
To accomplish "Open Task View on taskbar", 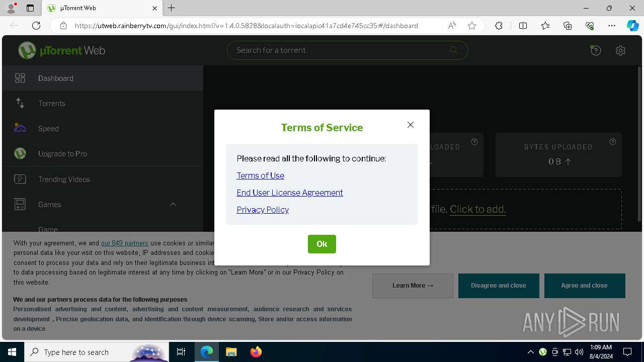I will [181, 352].
